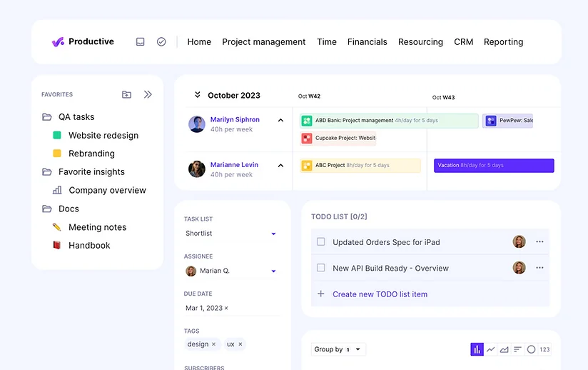588x370 pixels.
Task: Click the plus icon to add TODO item
Action: tap(321, 294)
